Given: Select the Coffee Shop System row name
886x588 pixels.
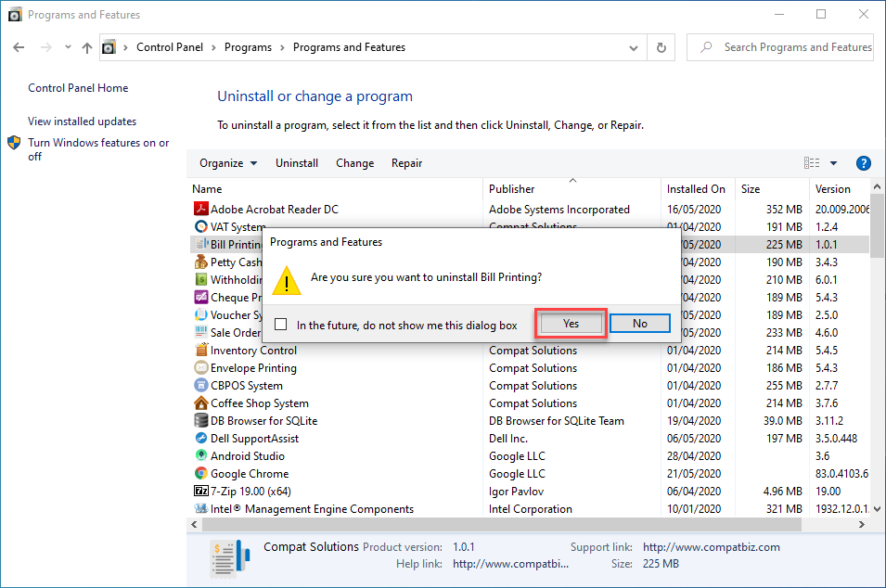Looking at the screenshot, I should (x=260, y=403).
